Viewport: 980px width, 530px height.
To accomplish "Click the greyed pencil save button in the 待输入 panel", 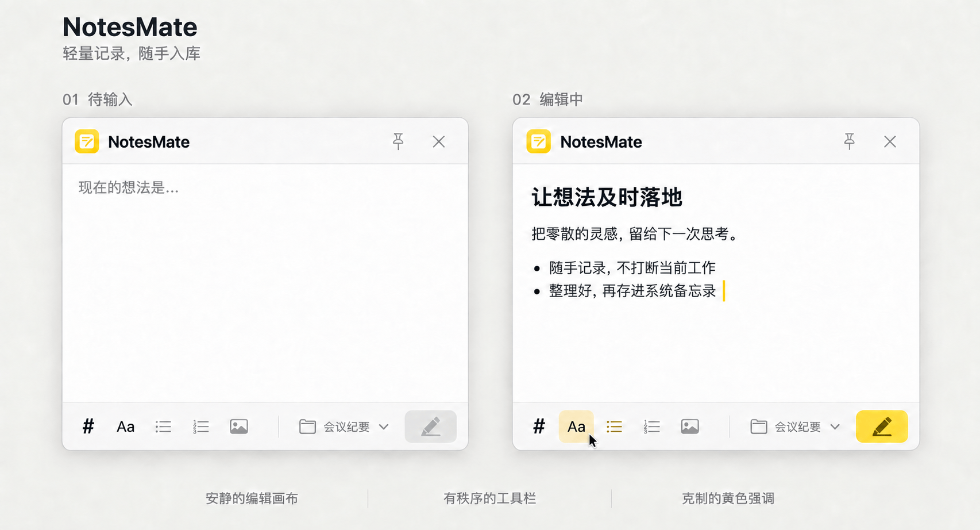I will pos(431,427).
